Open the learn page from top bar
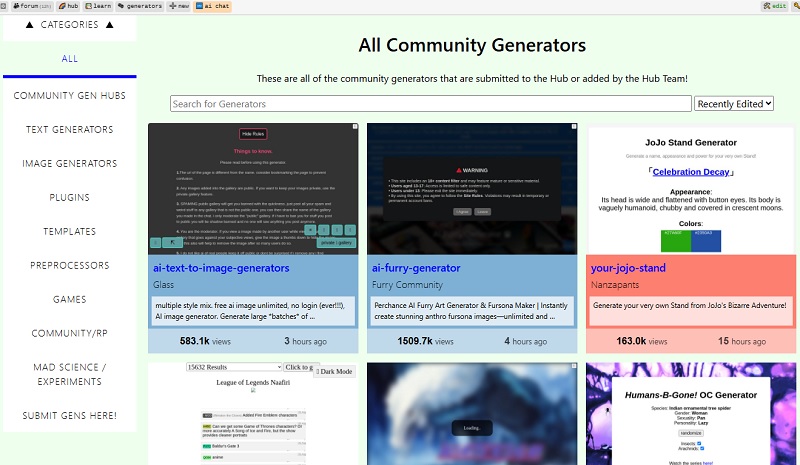The height and width of the screenshot is (465, 800). tap(102, 6)
